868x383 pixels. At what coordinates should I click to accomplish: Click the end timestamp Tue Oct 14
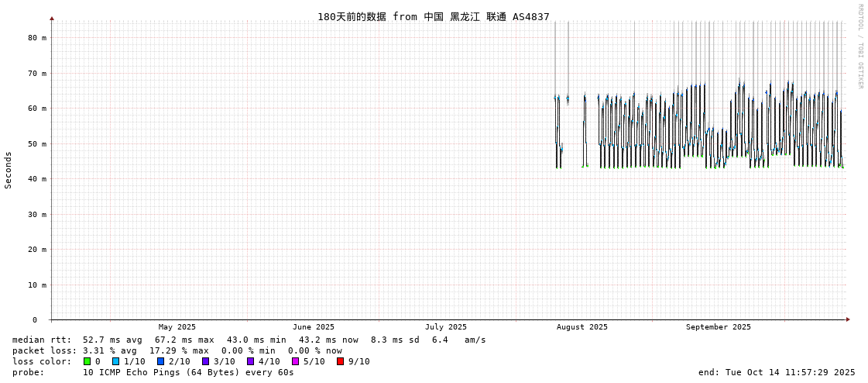tap(776, 372)
